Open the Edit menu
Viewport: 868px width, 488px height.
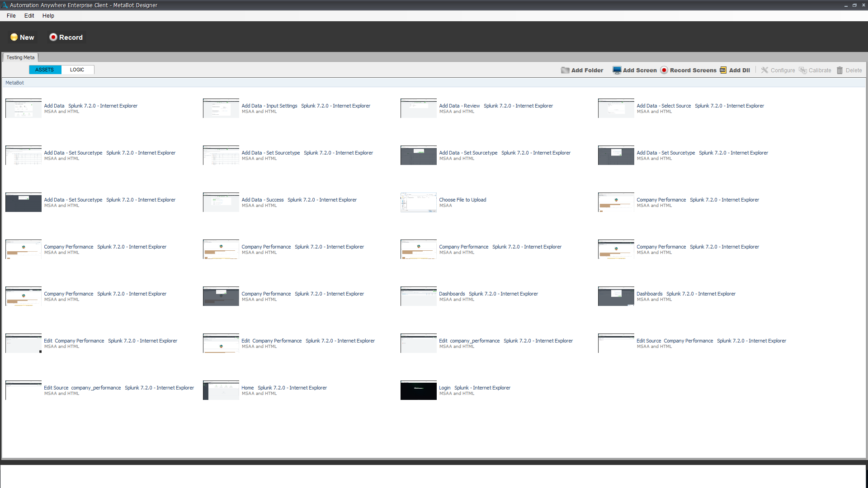click(29, 15)
